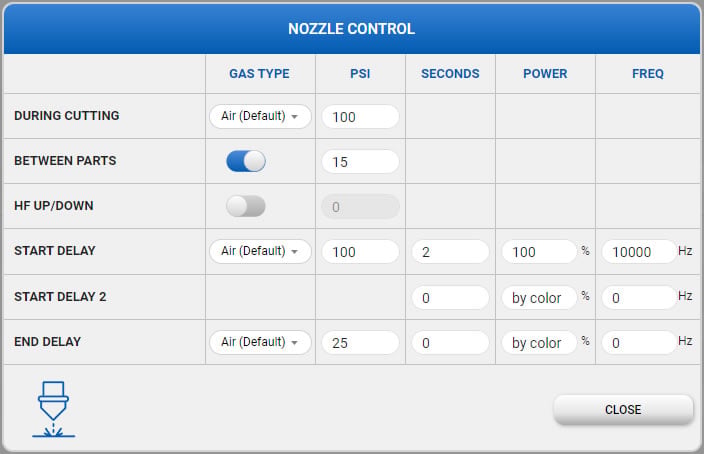Select the Start Delay 2 frequency field
This screenshot has height=454, width=704.
[x=639, y=297]
